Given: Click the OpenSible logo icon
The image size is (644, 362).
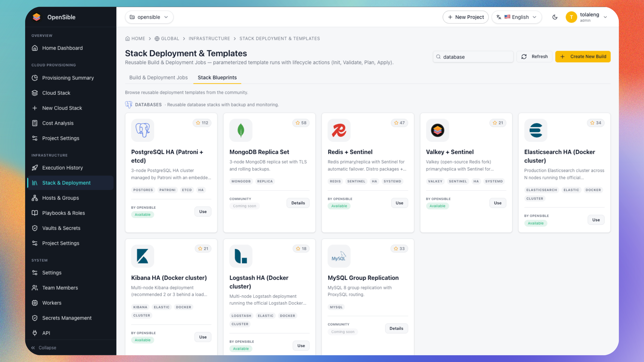Looking at the screenshot, I should tap(36, 17).
